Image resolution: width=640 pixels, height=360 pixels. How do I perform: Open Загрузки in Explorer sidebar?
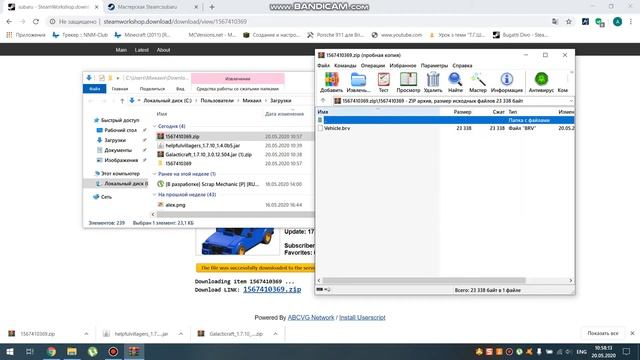115,140
